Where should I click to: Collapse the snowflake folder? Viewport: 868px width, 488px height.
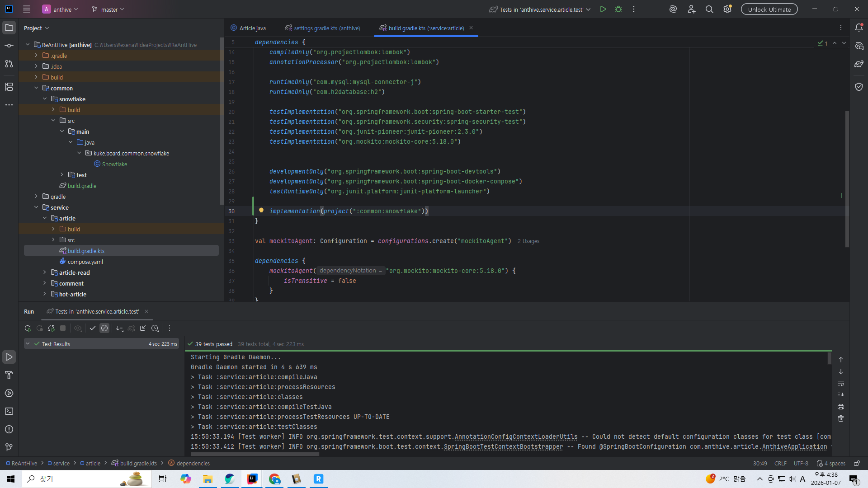tap(45, 99)
